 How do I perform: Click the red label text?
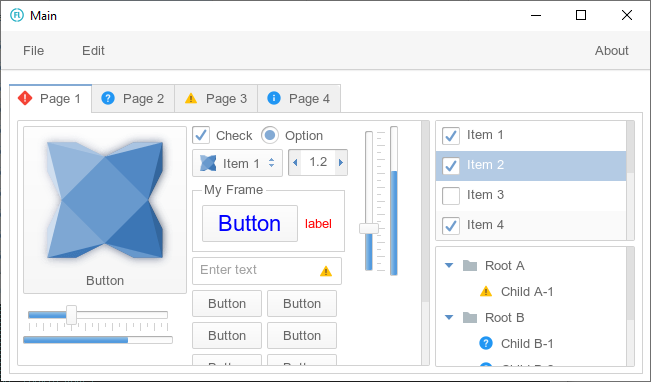318,224
